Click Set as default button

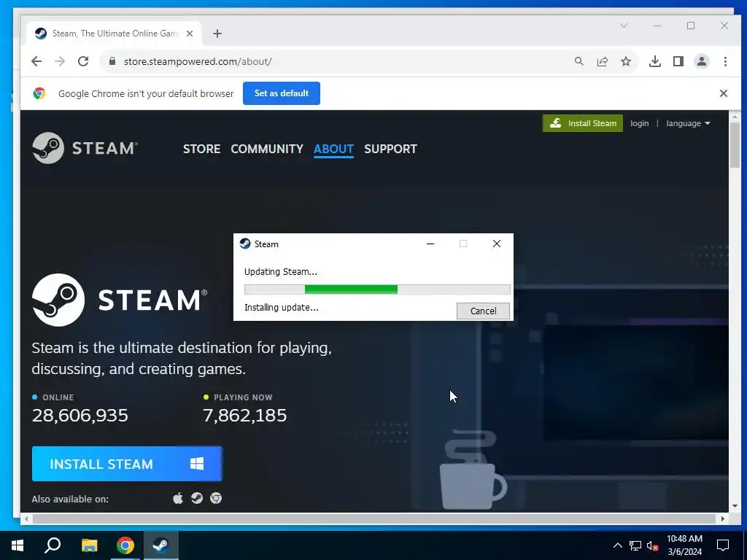[x=282, y=93]
